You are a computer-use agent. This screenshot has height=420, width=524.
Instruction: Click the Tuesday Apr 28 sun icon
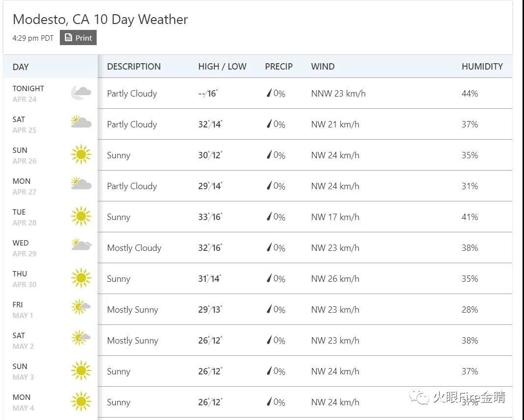point(81,216)
